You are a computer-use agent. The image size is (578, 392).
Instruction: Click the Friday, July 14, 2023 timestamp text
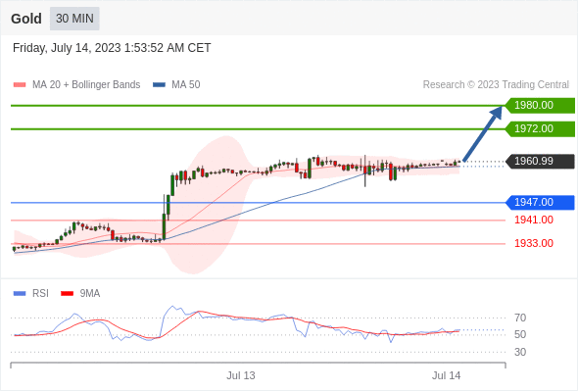[x=112, y=48]
